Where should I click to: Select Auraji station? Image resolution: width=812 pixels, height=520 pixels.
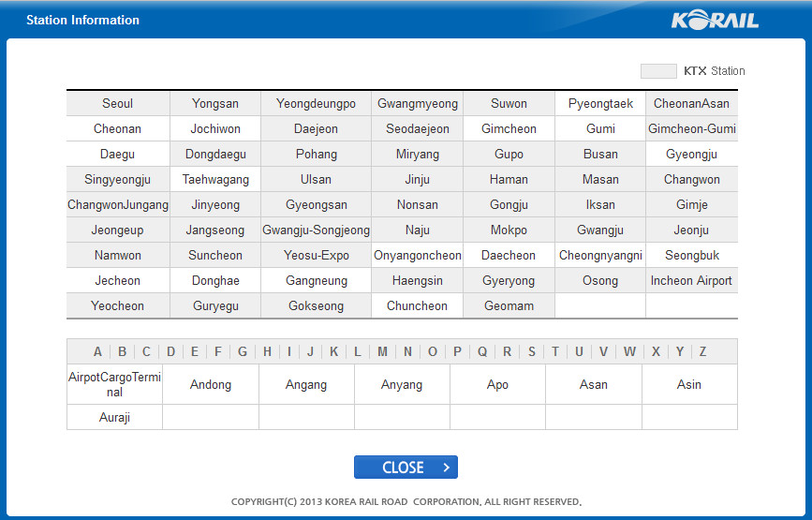tap(114, 418)
